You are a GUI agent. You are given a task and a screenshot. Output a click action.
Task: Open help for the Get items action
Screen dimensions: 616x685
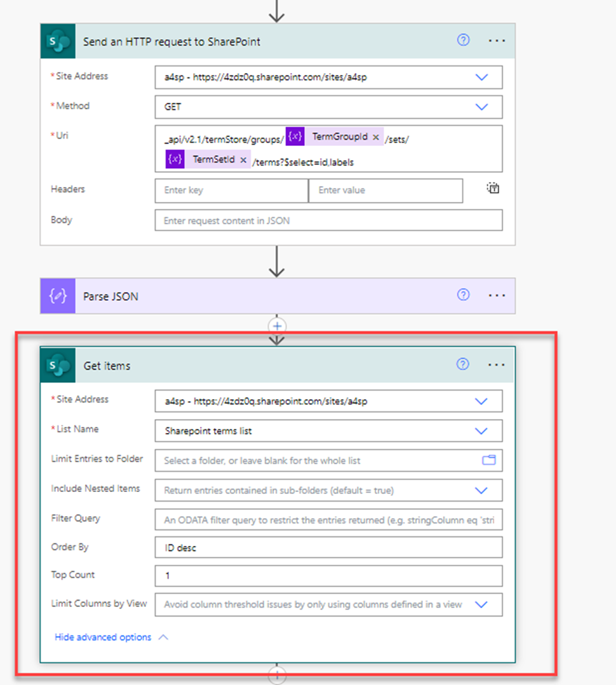(463, 364)
